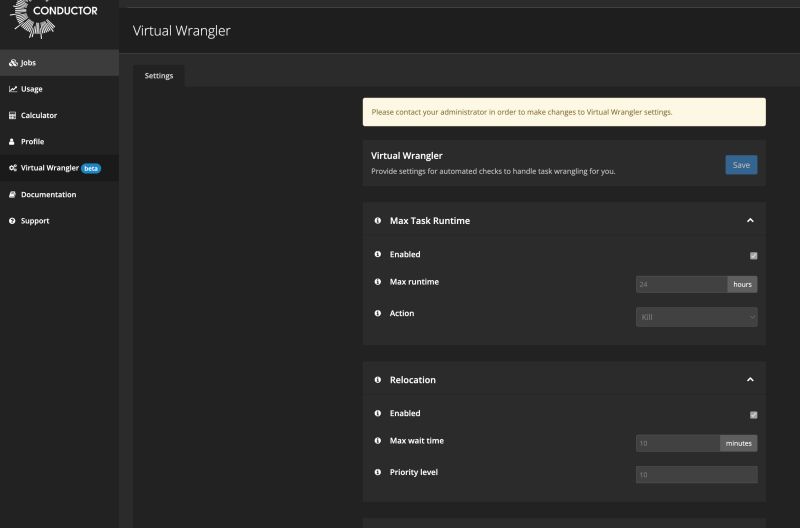Viewport: 800px width, 528px height.
Task: Click info icon beside Relocation heading
Action: (378, 380)
